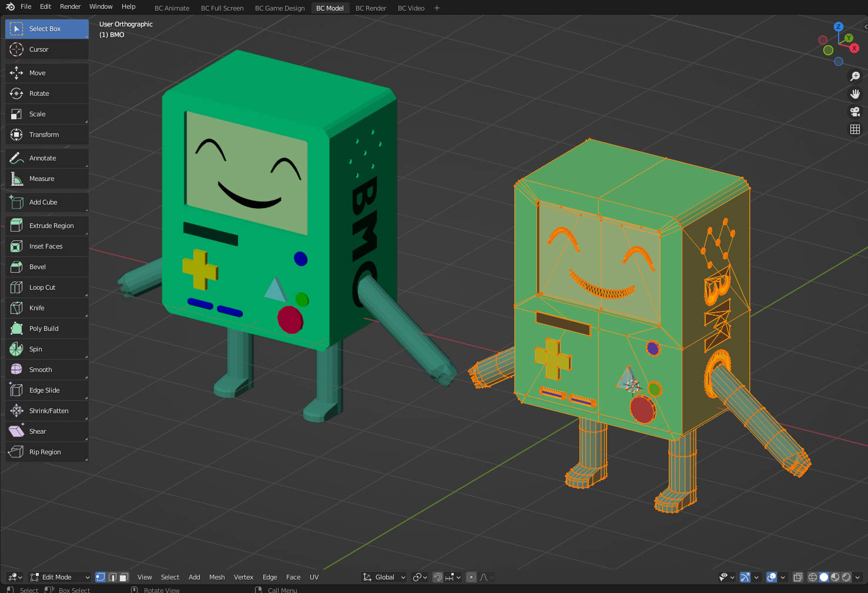This screenshot has height=593, width=868.
Task: Expand the gizmo options dropdown
Action: point(756,577)
